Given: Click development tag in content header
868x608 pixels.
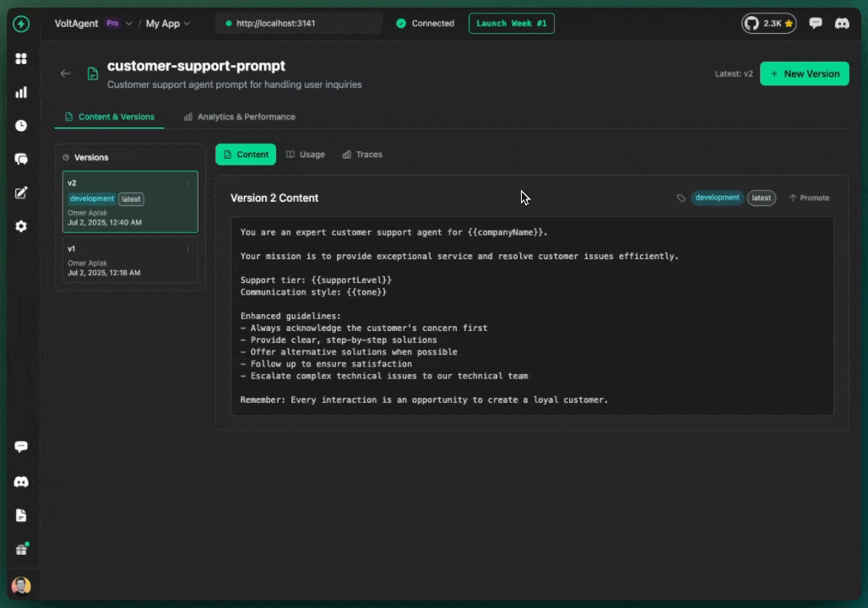Looking at the screenshot, I should point(717,198).
